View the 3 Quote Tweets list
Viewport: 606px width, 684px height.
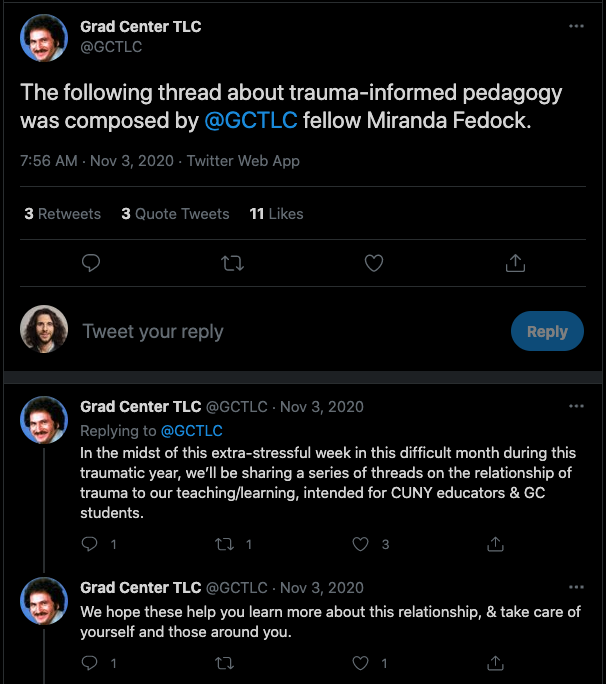[x=175, y=214]
